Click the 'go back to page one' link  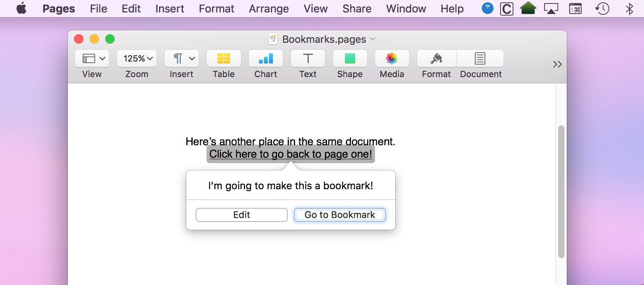tap(291, 154)
